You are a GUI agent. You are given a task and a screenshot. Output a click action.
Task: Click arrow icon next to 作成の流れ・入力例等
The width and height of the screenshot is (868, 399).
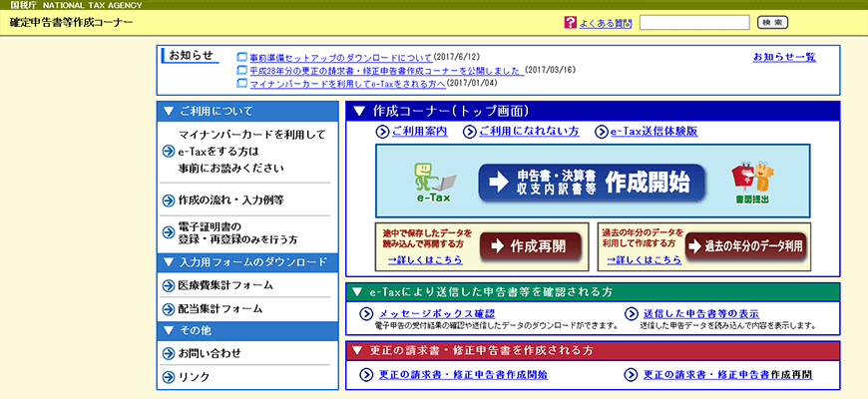[169, 200]
